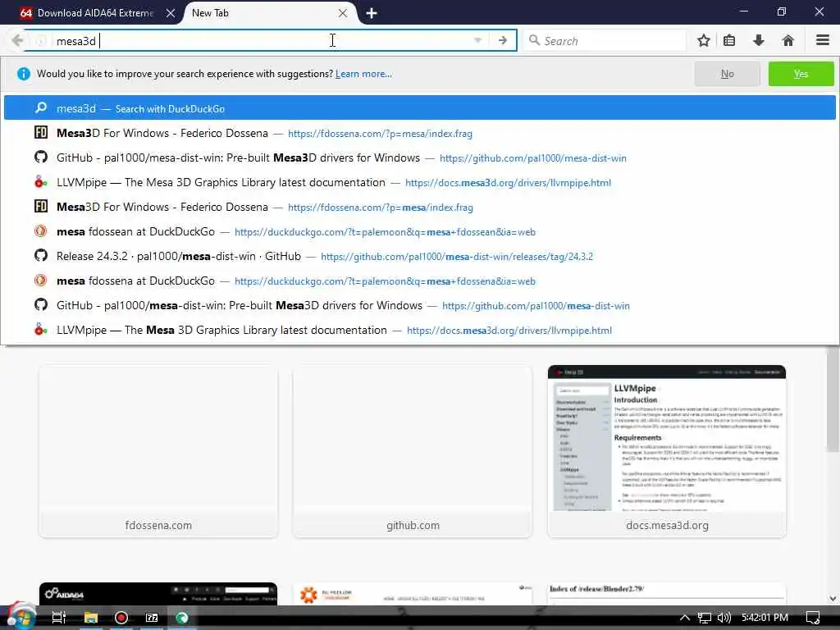
Task: Click the Go arrow in address bar
Action: [503, 41]
